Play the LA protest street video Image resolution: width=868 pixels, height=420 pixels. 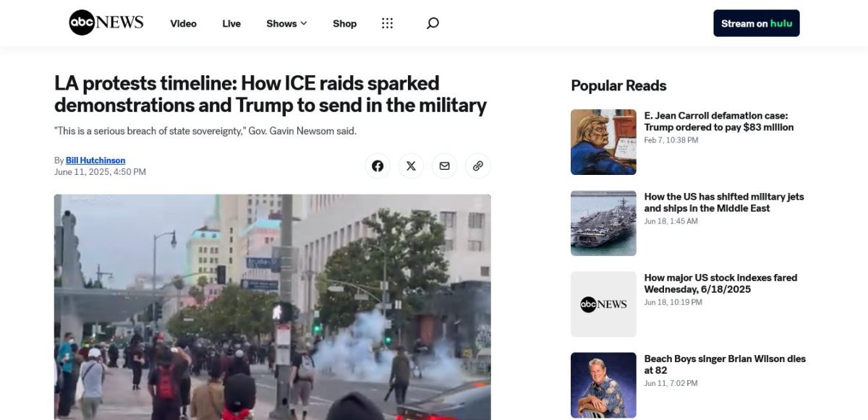tap(273, 307)
